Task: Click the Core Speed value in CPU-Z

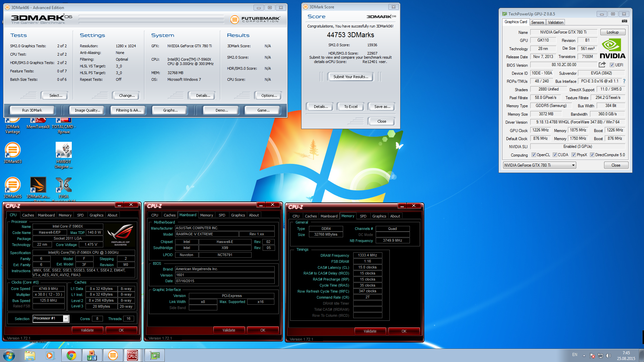Action: tap(48, 289)
